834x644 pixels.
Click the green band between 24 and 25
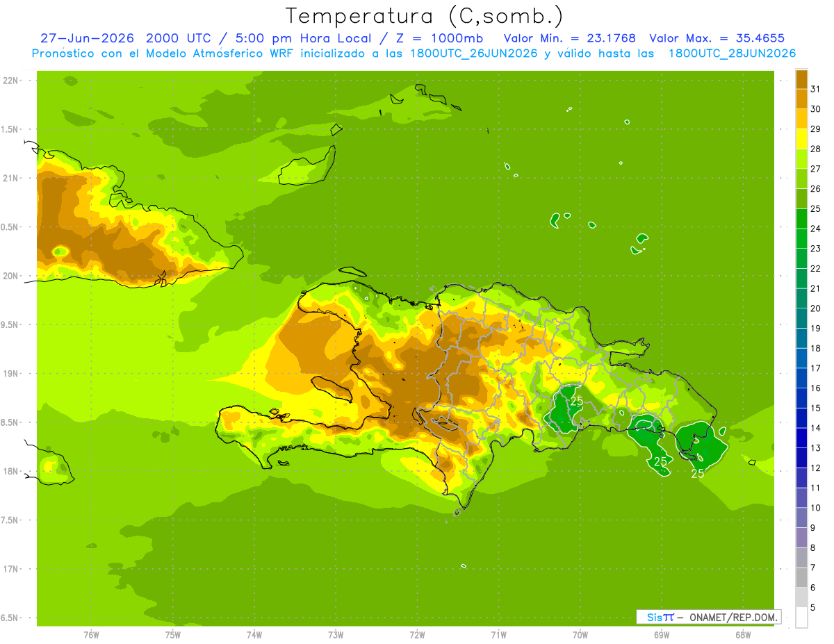pos(801,218)
